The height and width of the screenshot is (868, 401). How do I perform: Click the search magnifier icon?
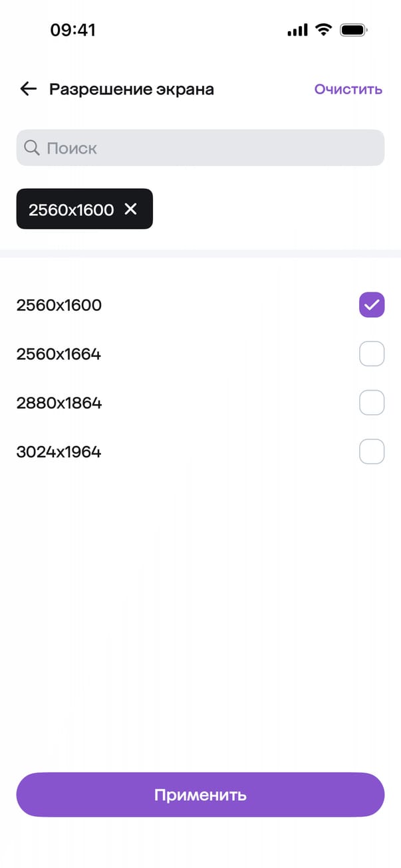31,148
